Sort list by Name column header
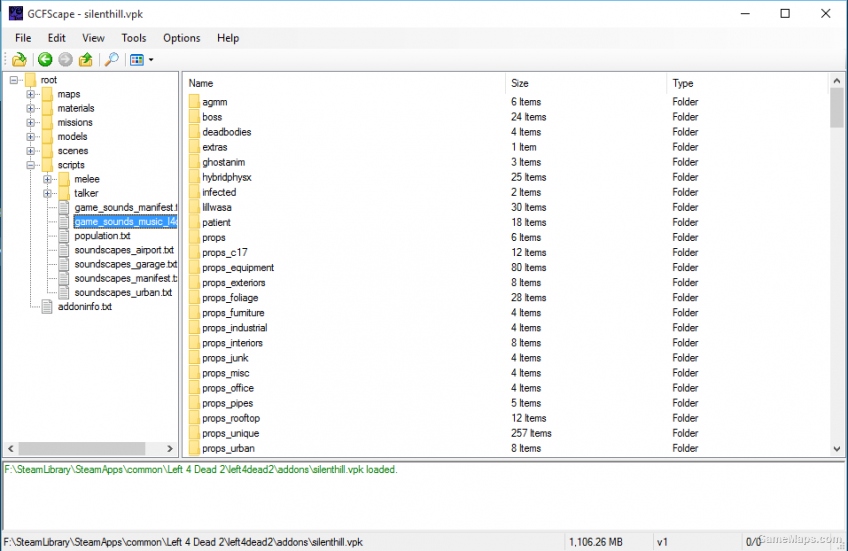Image resolution: width=848 pixels, height=551 pixels. (x=345, y=83)
